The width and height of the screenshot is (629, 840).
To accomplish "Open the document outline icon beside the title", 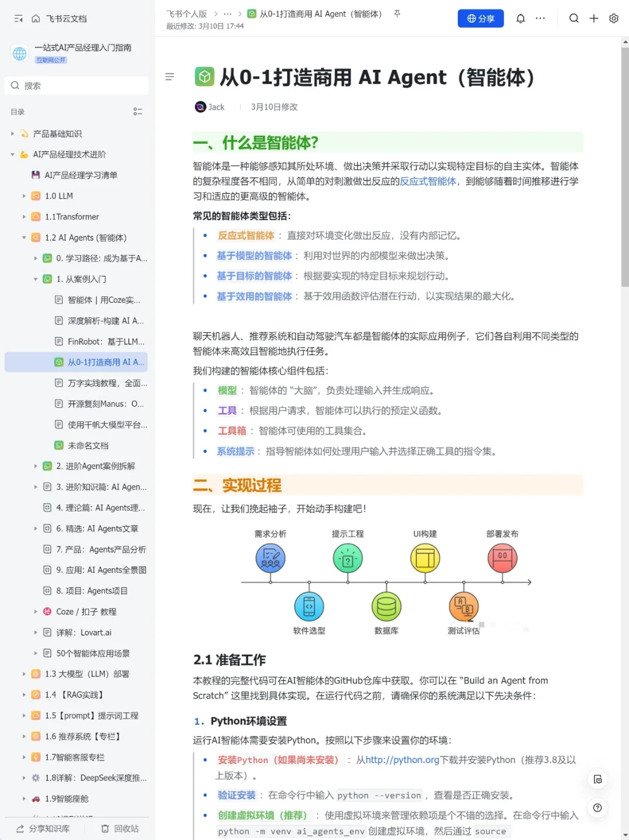I will [x=169, y=76].
